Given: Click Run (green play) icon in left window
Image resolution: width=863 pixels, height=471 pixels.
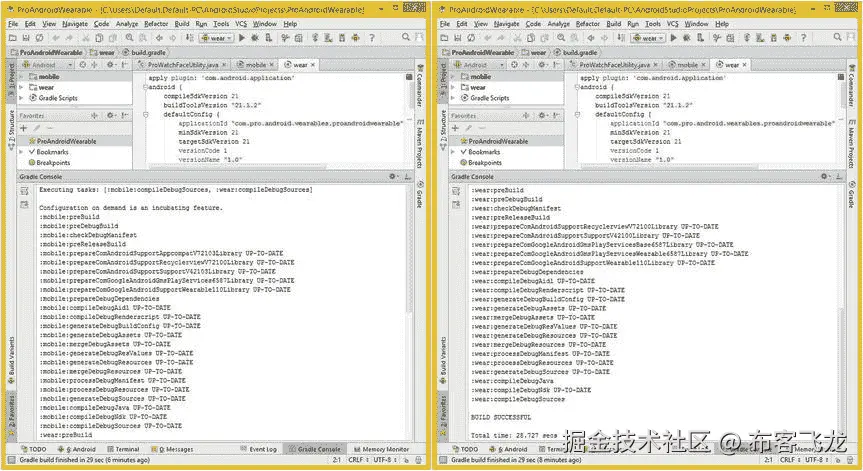Looking at the screenshot, I should [x=242, y=38].
